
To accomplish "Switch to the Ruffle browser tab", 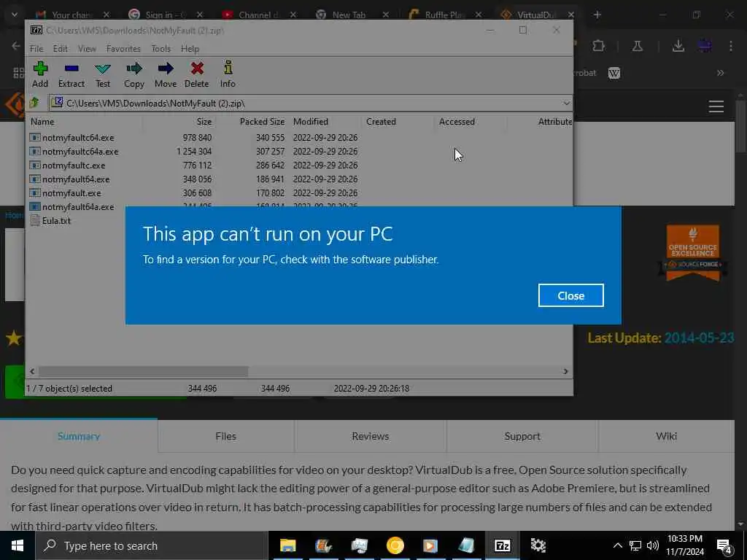I will [x=443, y=15].
